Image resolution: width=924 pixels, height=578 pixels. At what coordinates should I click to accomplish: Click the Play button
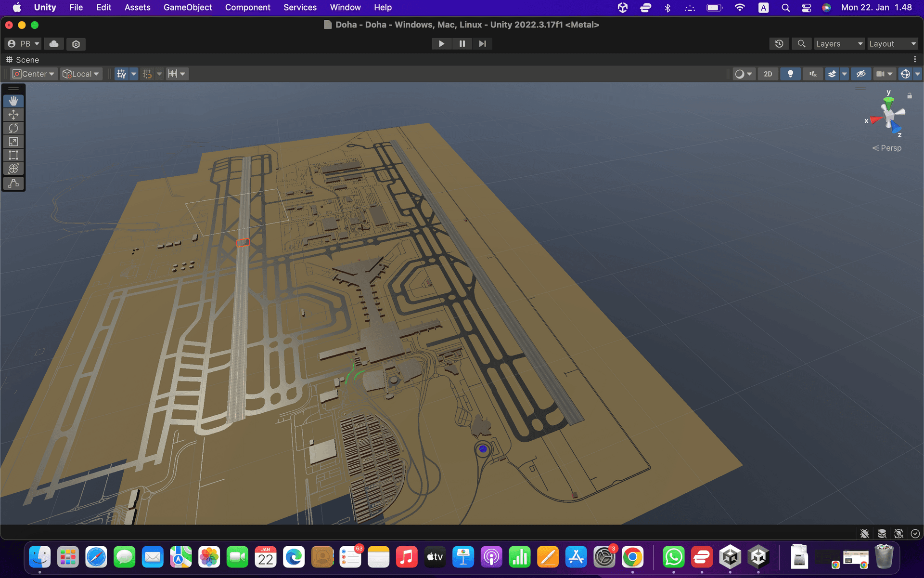coord(441,43)
